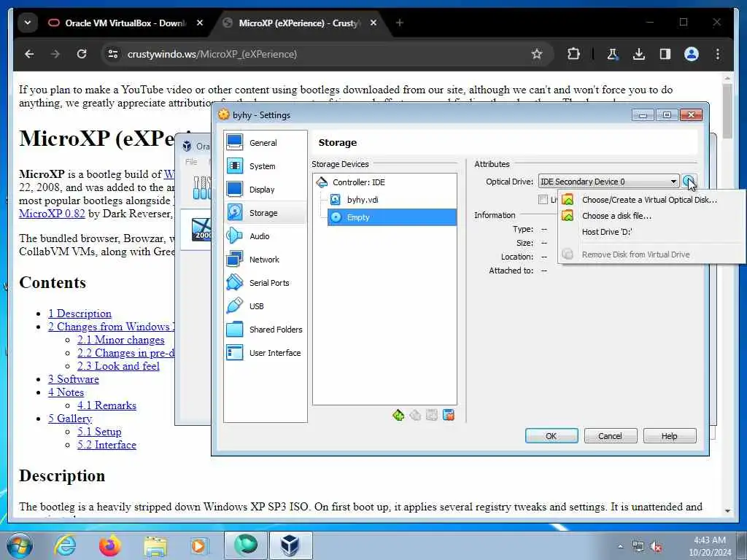
Task: Open the 2.3 Look and feel link
Action: pos(118,366)
